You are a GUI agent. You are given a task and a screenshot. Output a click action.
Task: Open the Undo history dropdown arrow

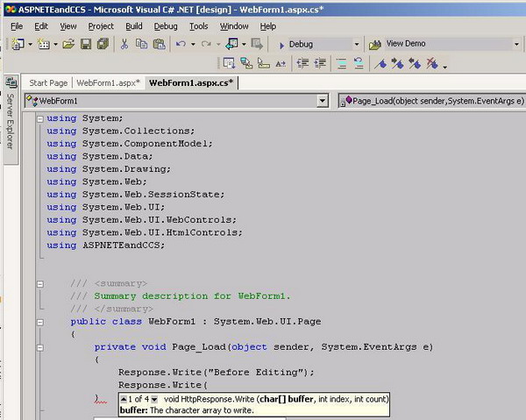tap(193, 45)
